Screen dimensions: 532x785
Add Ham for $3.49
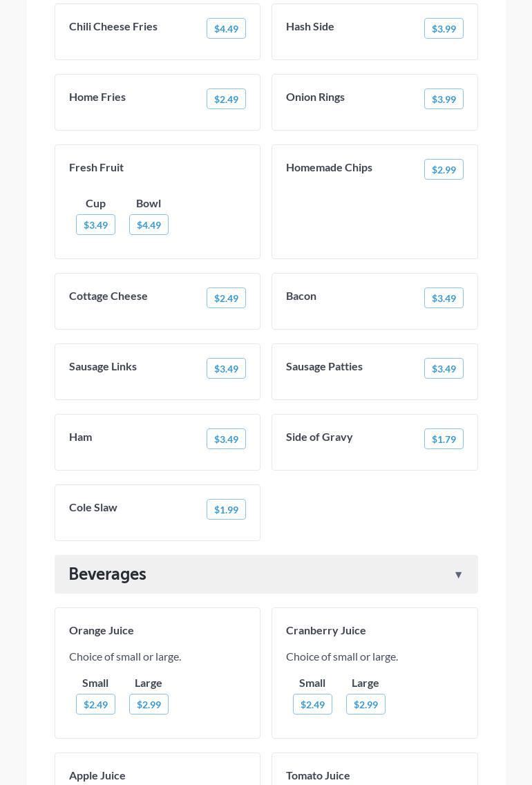click(x=226, y=439)
